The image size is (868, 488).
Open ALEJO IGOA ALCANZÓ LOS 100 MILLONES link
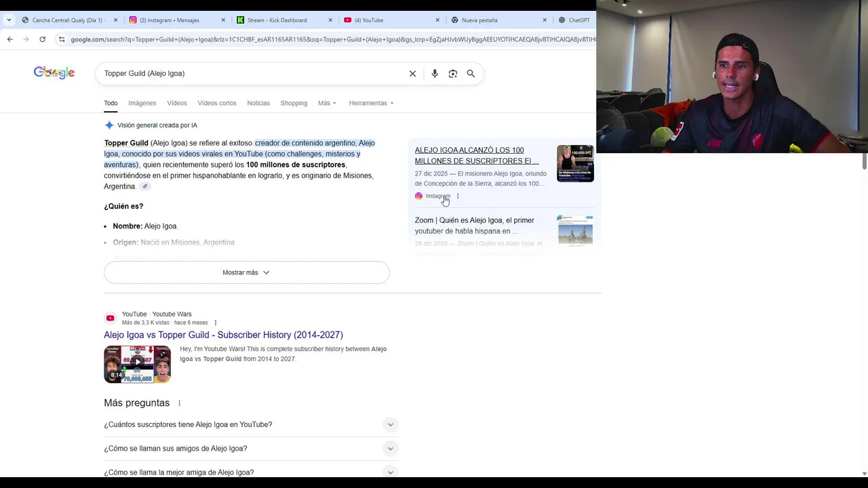[x=477, y=156]
